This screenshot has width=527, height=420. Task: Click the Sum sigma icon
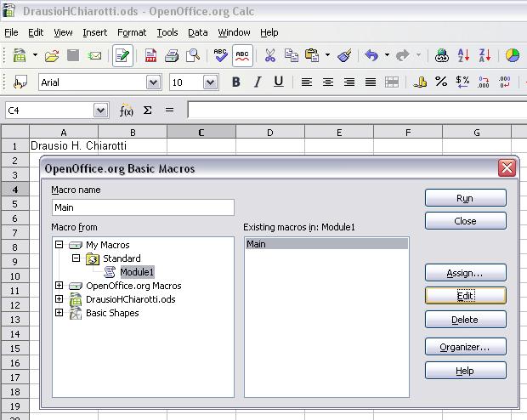148,110
